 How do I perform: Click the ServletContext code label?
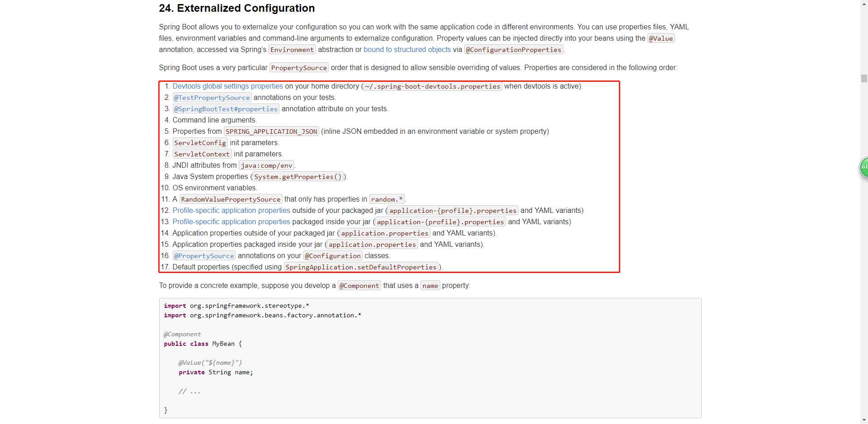(202, 154)
